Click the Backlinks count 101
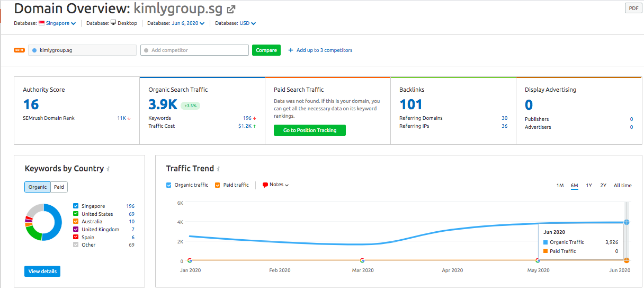Screen dimensions: 644x288 coord(411,104)
